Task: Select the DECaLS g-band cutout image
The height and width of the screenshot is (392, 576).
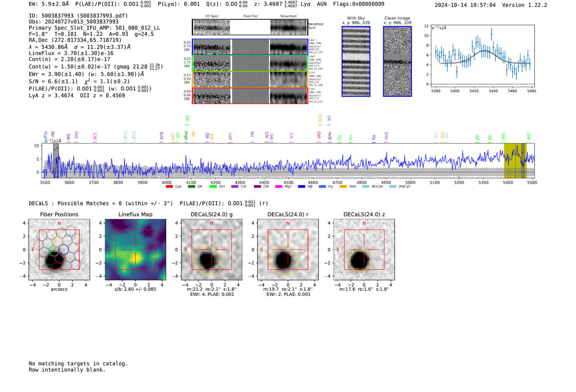Action: (x=212, y=250)
